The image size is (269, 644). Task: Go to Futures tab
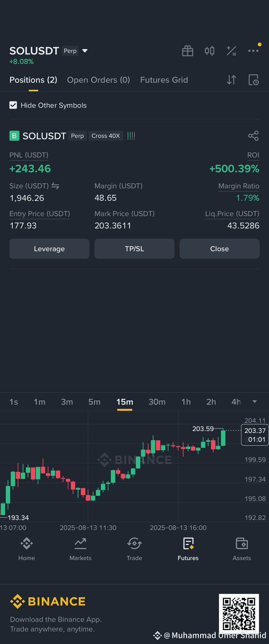click(x=188, y=549)
